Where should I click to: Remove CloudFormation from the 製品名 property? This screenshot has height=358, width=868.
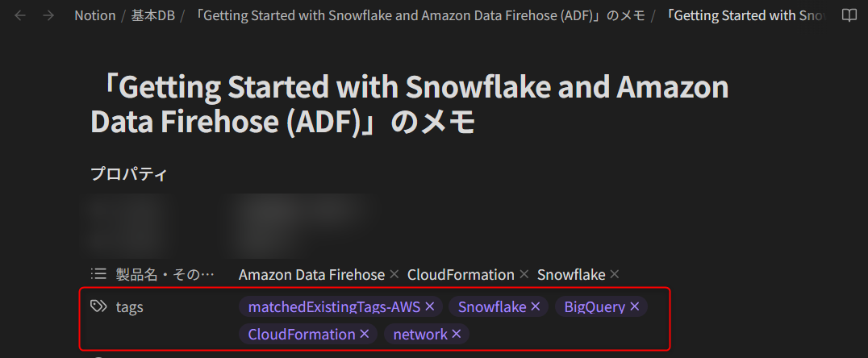pyautogui.click(x=524, y=274)
